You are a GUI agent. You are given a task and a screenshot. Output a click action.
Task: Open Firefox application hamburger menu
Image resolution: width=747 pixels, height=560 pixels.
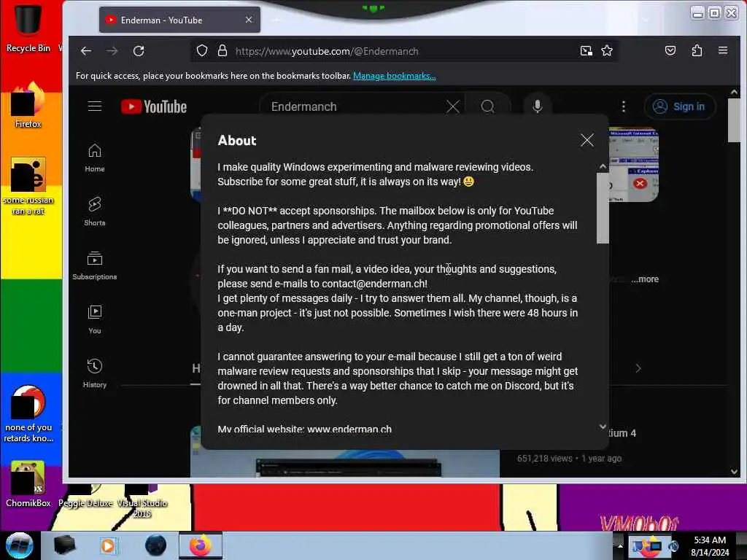point(723,50)
